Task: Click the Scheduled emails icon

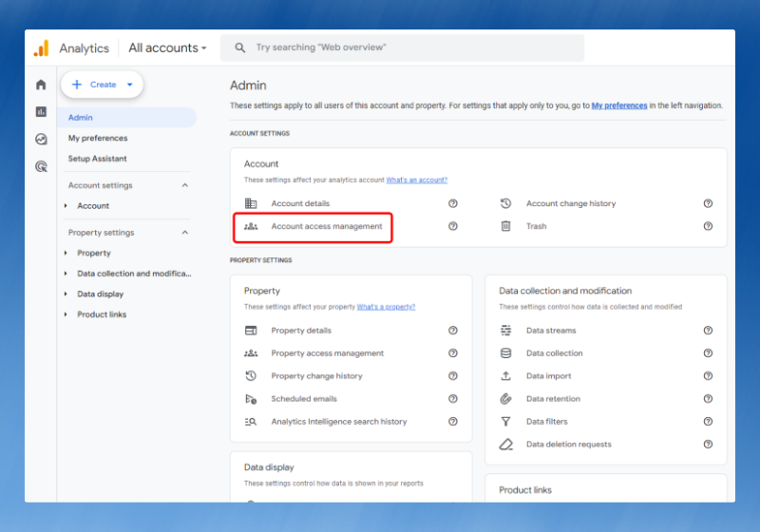Action: [x=251, y=399]
